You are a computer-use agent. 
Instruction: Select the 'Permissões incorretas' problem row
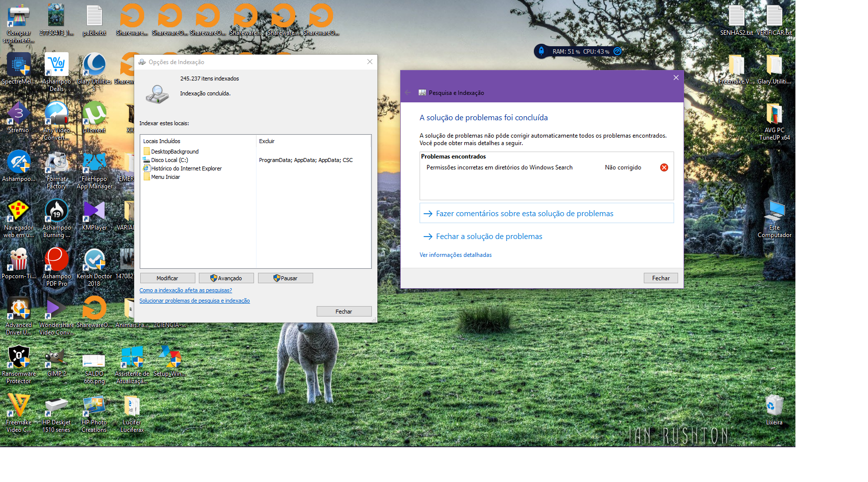point(546,167)
